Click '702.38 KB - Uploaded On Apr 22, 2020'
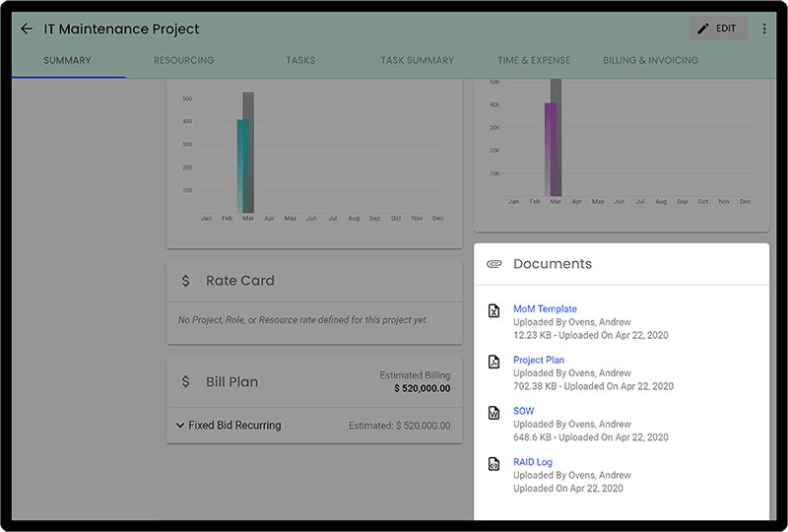The image size is (788, 532). click(594, 386)
